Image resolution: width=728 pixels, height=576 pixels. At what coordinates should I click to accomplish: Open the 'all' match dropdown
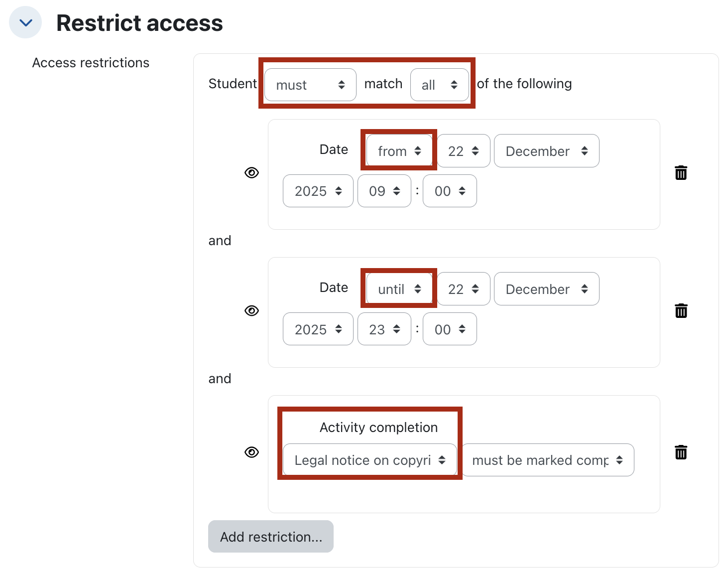(x=439, y=85)
